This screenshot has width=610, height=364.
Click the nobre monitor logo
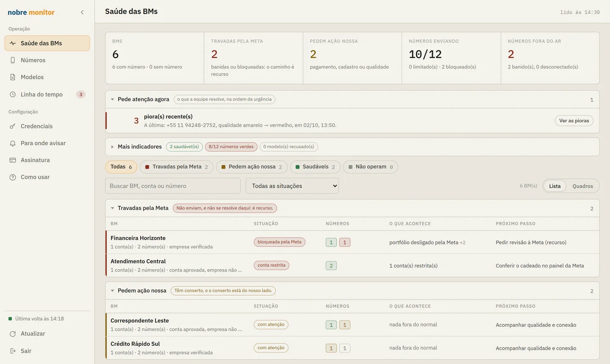31,12
